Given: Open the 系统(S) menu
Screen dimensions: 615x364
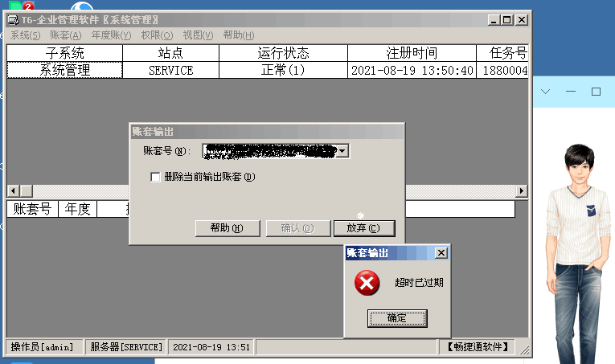Looking at the screenshot, I should [x=25, y=35].
